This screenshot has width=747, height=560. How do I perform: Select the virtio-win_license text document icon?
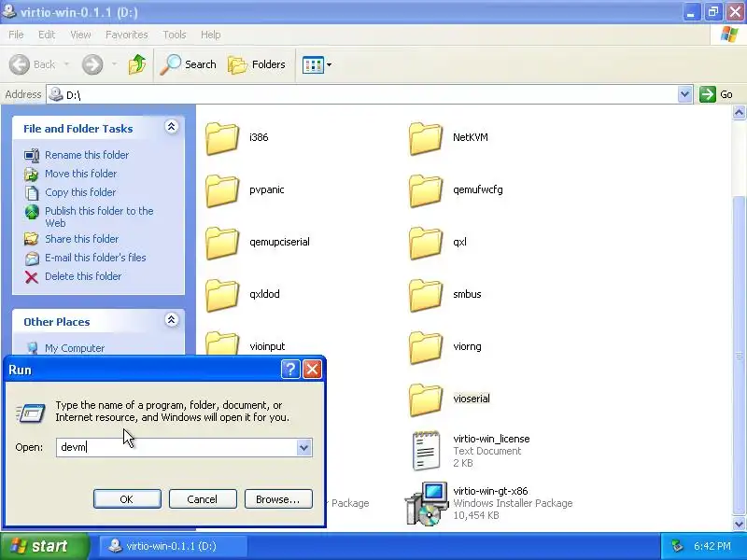coord(426,451)
